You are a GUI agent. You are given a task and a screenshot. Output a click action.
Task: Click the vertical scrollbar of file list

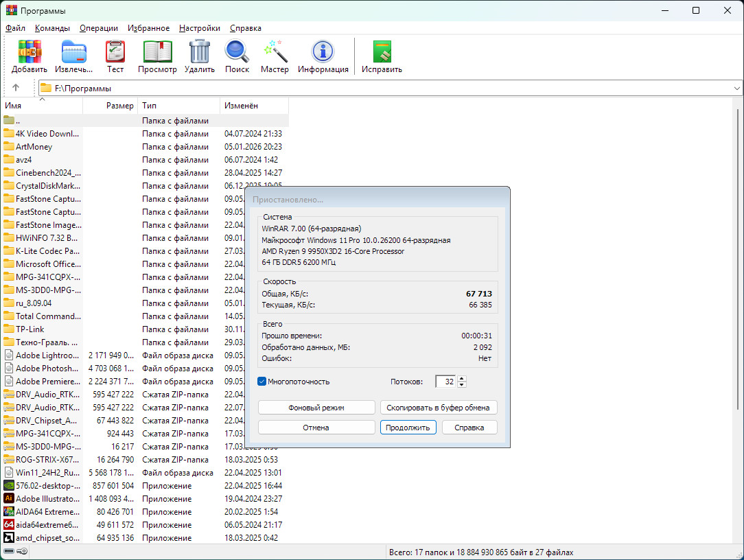click(x=737, y=259)
